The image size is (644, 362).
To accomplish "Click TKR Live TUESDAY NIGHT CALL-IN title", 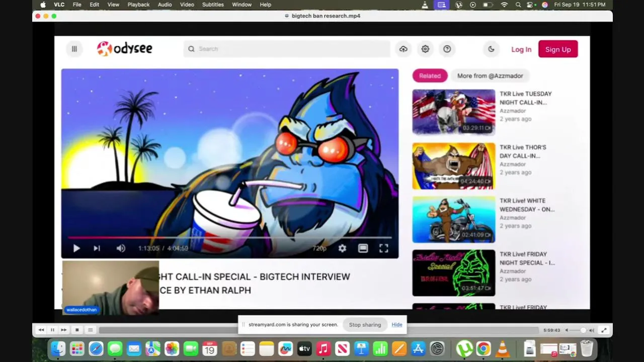I will pos(526,98).
